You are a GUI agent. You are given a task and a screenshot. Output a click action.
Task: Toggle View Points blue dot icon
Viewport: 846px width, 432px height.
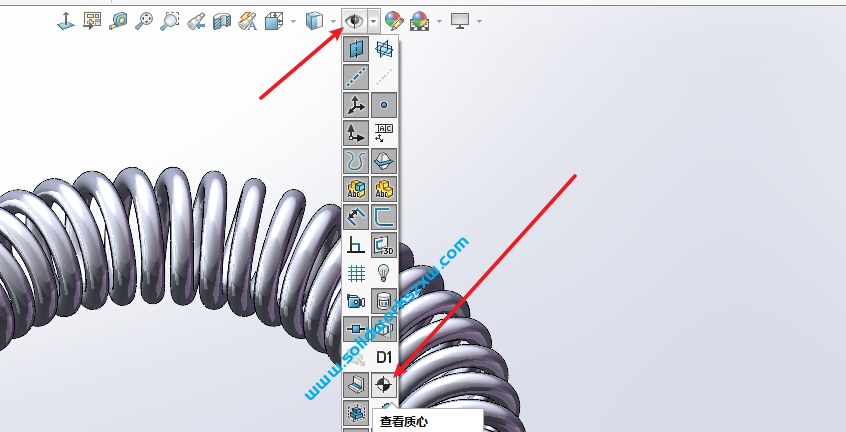pos(384,105)
